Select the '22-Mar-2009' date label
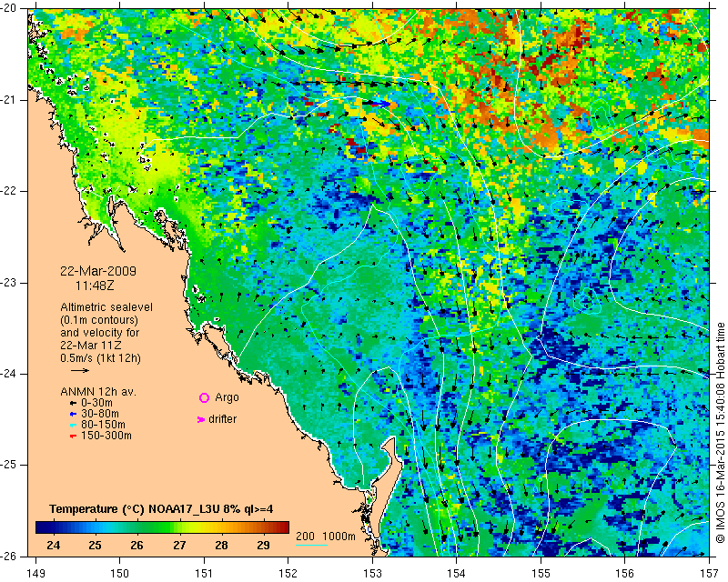This screenshot has width=728, height=582. pyautogui.click(x=98, y=271)
